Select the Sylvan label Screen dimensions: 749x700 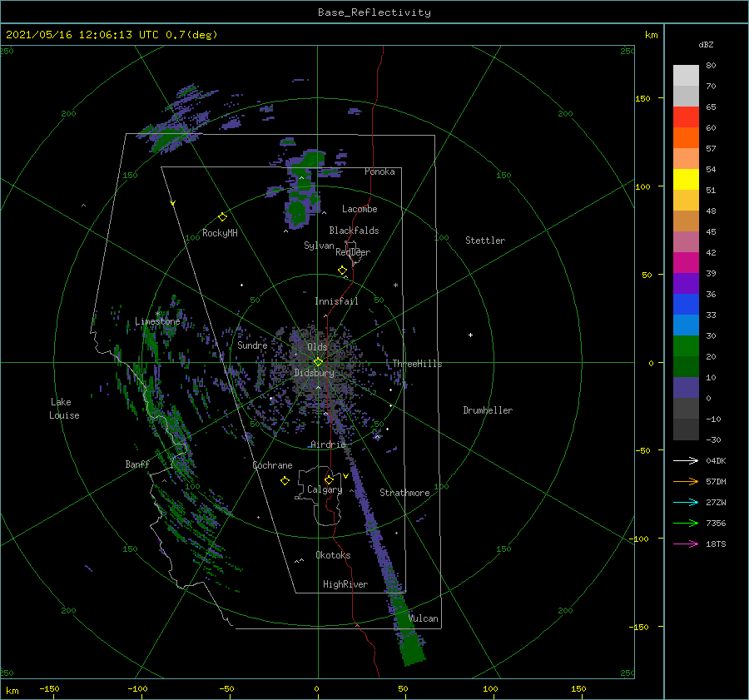(x=319, y=246)
